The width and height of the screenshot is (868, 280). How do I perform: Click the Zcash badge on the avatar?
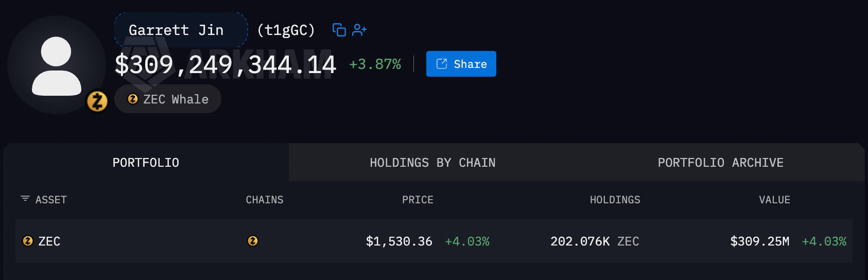(x=97, y=101)
